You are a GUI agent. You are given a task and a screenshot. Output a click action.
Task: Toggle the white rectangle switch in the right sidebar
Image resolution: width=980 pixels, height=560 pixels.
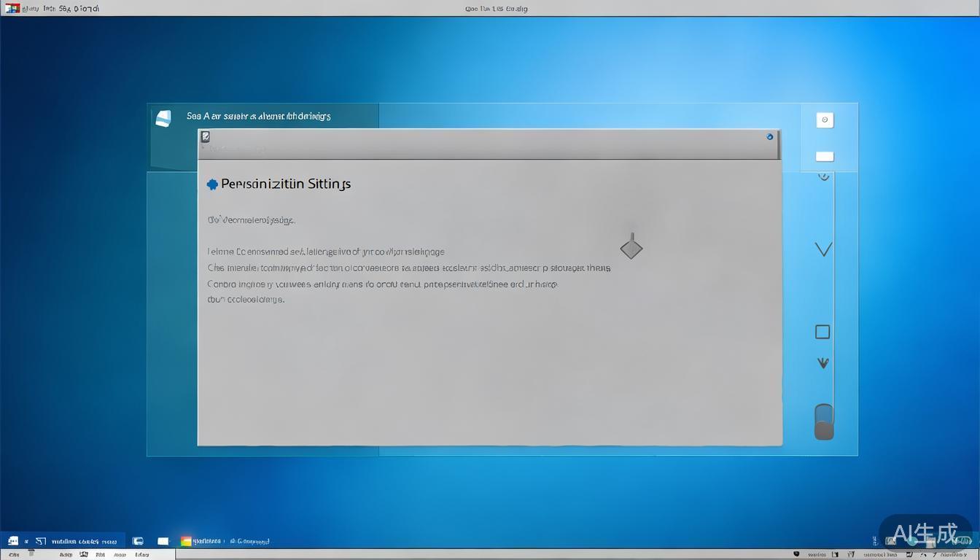point(824,155)
